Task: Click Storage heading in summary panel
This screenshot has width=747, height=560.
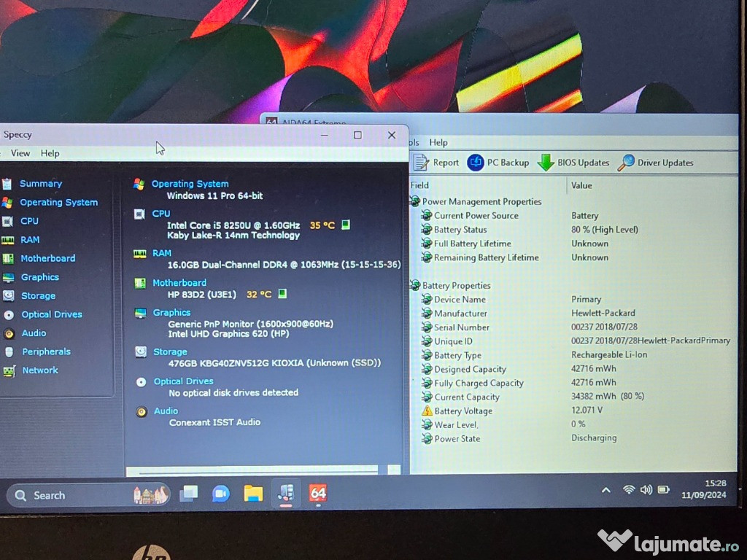Action: click(170, 352)
